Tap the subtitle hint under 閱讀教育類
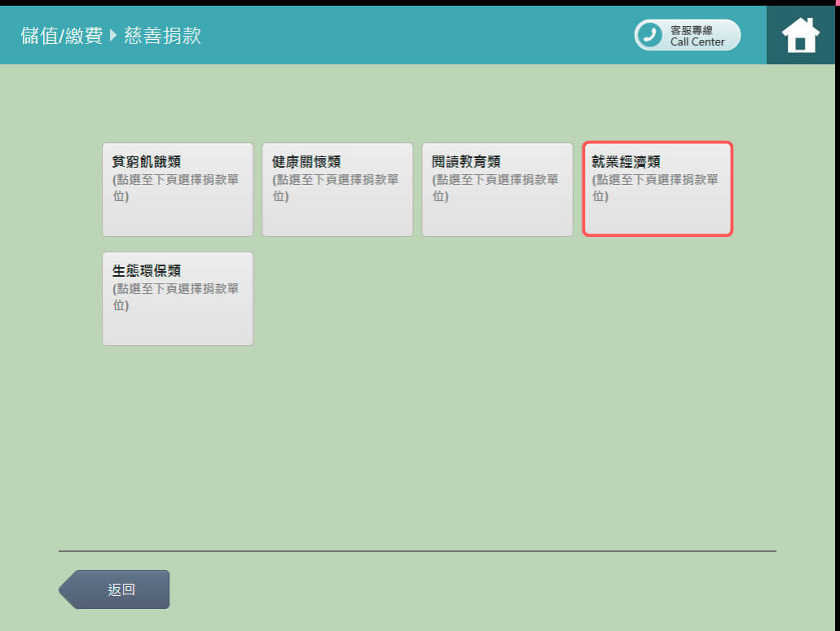This screenshot has width=840, height=631. 495,187
